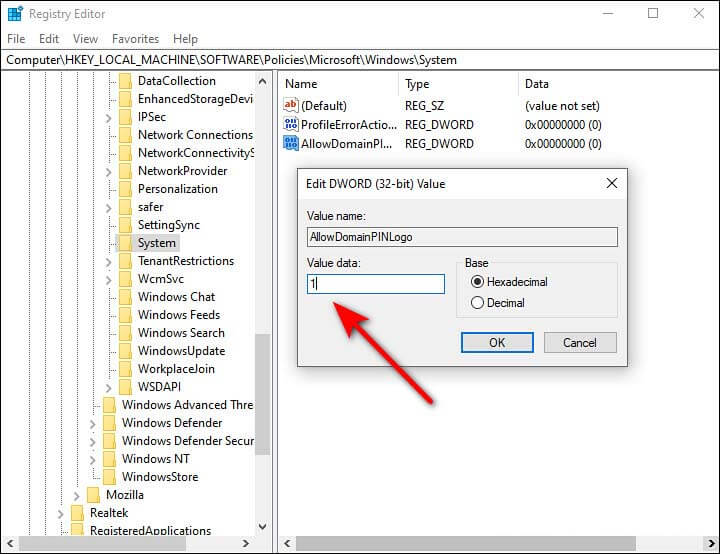Close the Edit DWORD dialog
This screenshot has width=720, height=554.
[x=612, y=183]
